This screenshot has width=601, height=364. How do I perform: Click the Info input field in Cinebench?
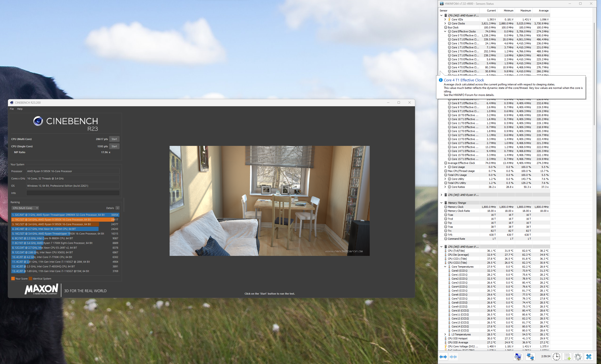click(x=73, y=193)
